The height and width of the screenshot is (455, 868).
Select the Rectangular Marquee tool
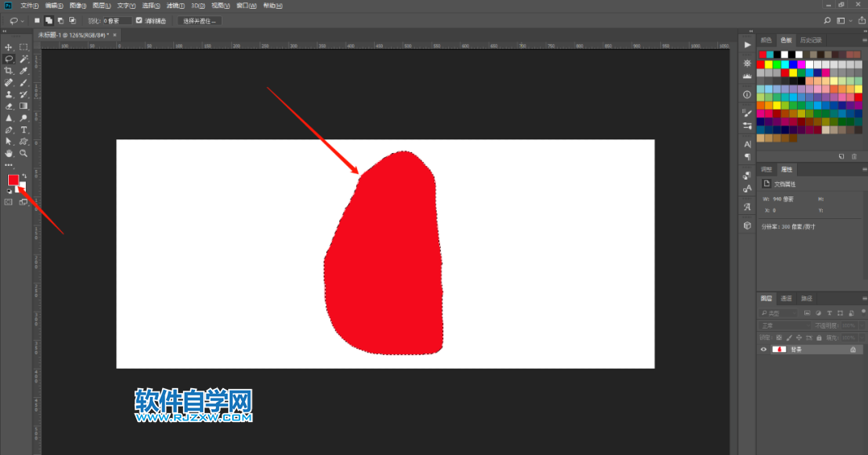(x=23, y=47)
